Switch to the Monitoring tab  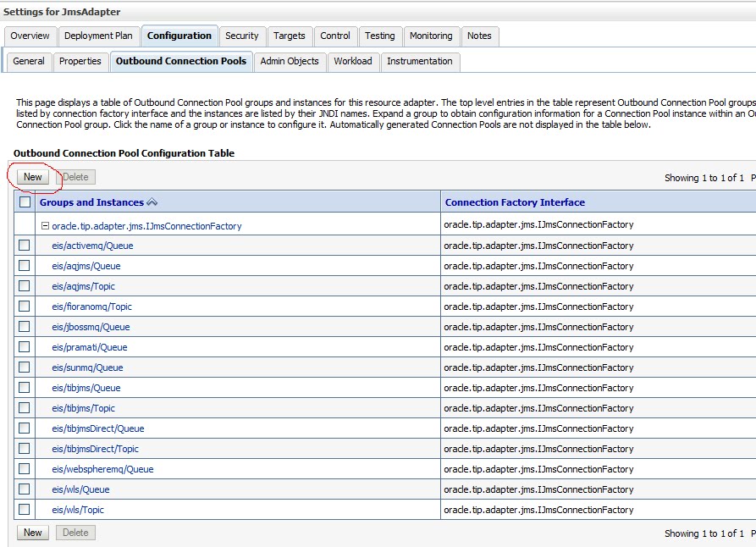(x=431, y=36)
